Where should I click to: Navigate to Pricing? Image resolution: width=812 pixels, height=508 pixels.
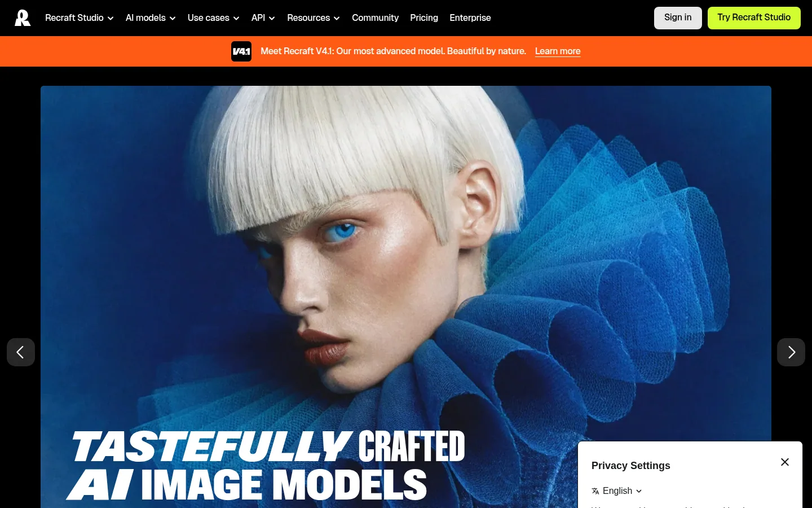click(x=424, y=18)
